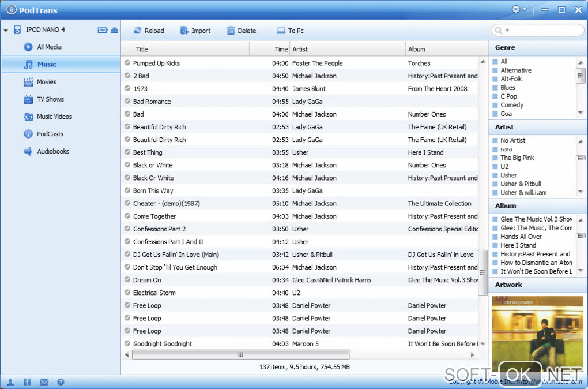Click the Audiobooks speaker icon
Viewport: 588px width, 389px height.
[x=28, y=151]
